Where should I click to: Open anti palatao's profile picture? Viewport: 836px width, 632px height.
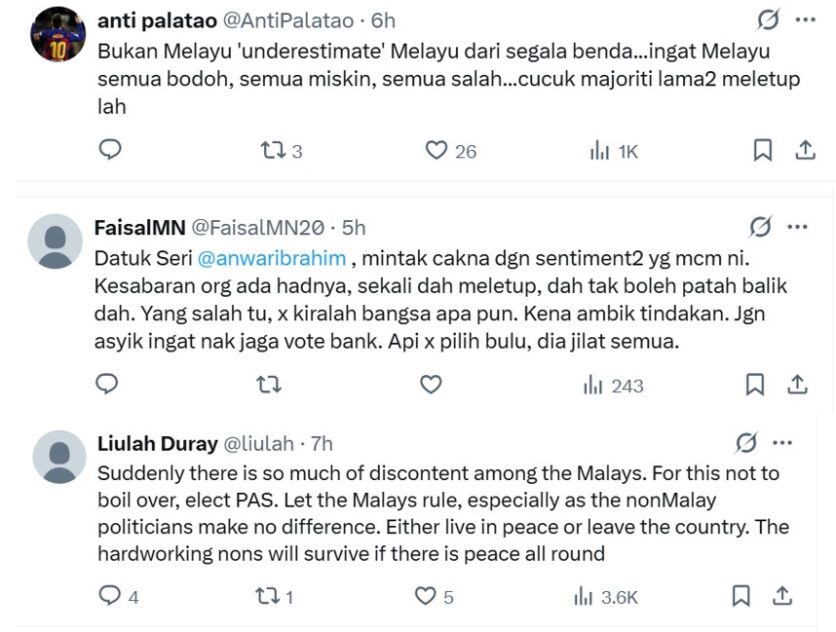(58, 35)
